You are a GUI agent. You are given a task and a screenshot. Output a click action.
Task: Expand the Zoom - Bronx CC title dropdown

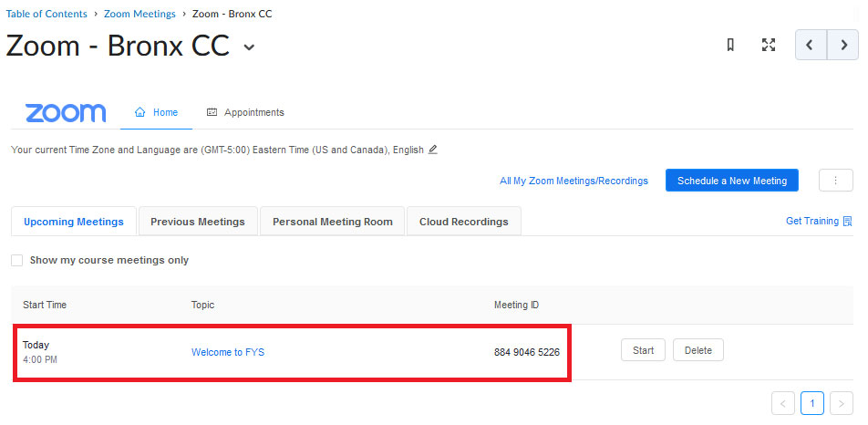[x=249, y=48]
